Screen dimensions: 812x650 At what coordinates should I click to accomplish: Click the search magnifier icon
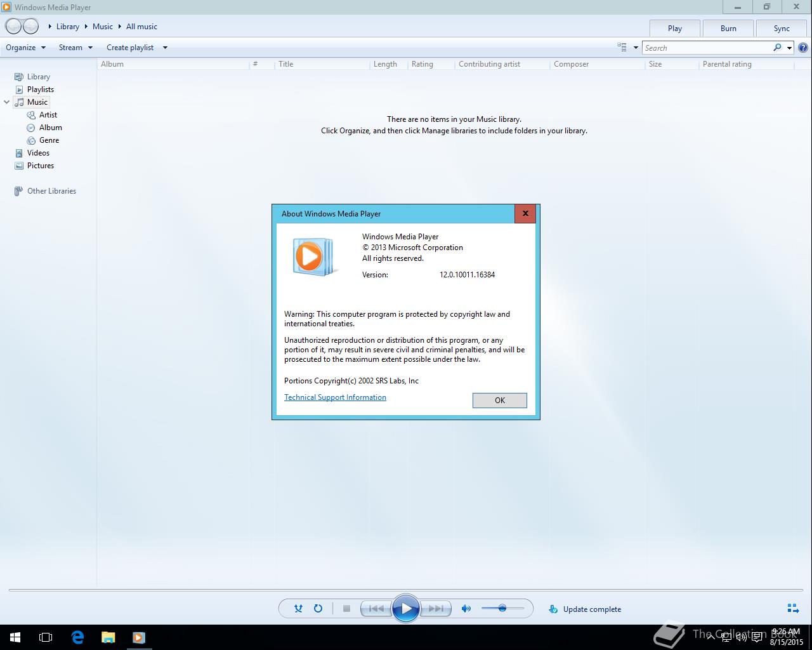tap(777, 48)
